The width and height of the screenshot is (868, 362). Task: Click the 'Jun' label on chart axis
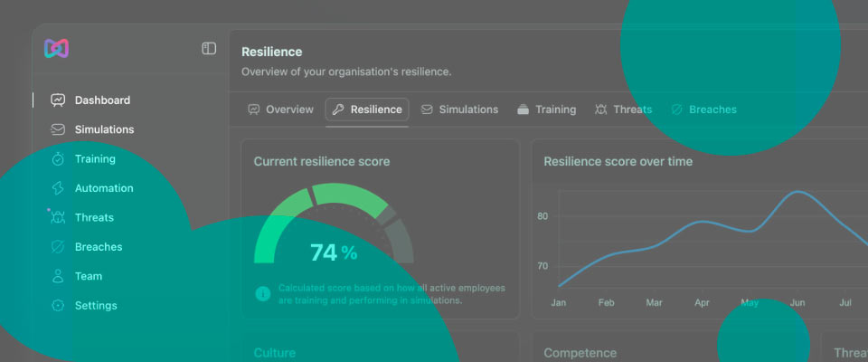tap(797, 303)
